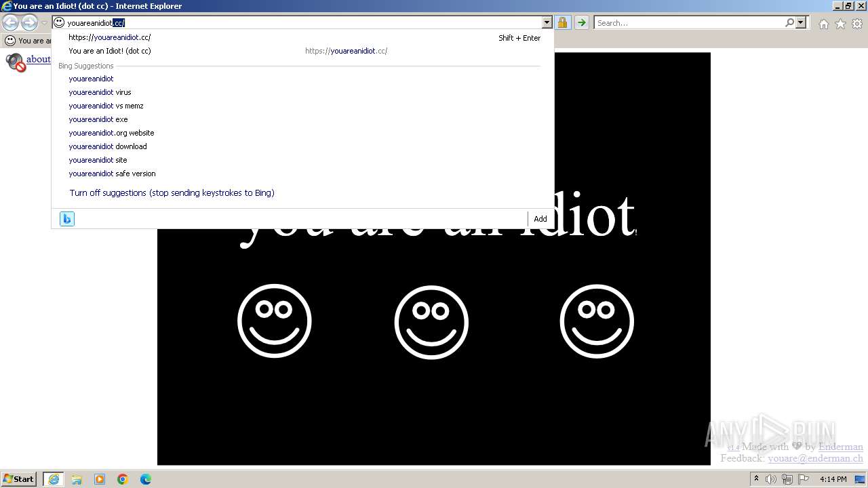Image resolution: width=868 pixels, height=488 pixels.
Task: Click the left smiley face on page
Action: (x=275, y=321)
